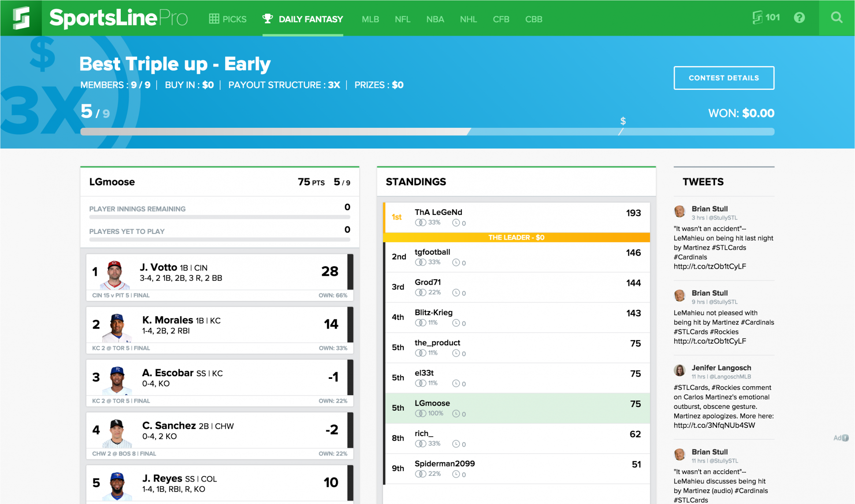This screenshot has height=504, width=855.
Task: Click the SportsLine S logo icon
Action: pyautogui.click(x=21, y=18)
